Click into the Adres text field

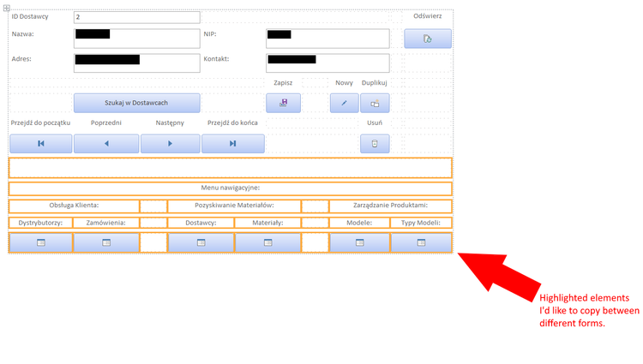point(137,63)
